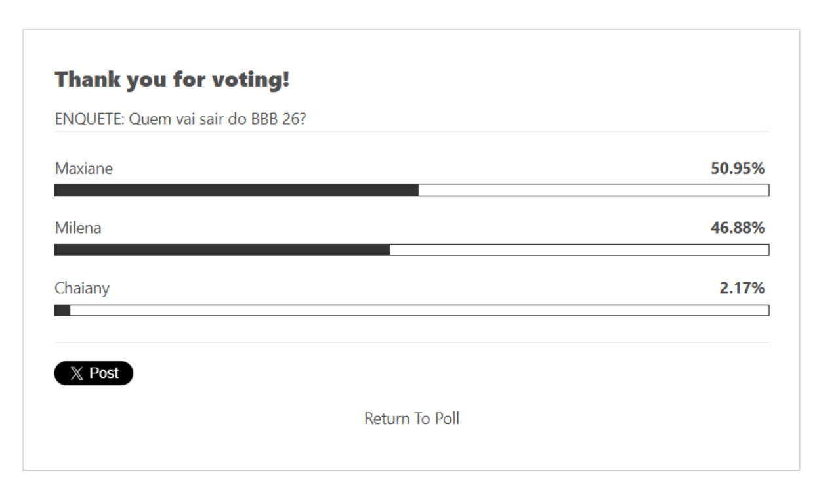Click the 'Quem vai sair do BBB 26?' text

click(217, 121)
